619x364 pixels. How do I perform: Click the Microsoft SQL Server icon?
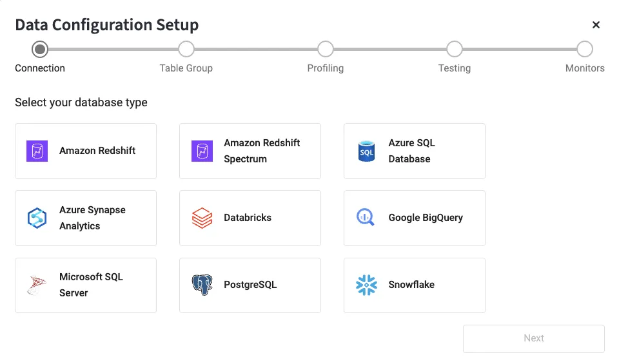tap(37, 285)
